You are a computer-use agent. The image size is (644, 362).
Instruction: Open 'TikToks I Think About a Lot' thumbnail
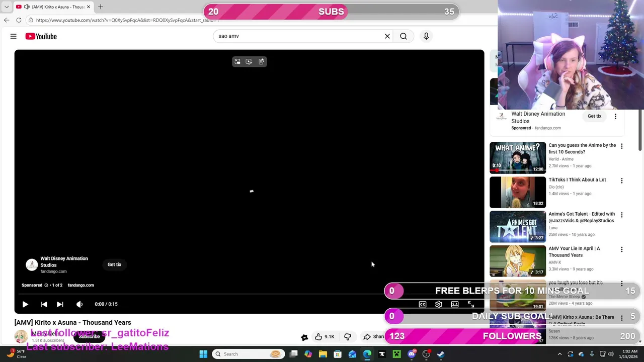[518, 192]
